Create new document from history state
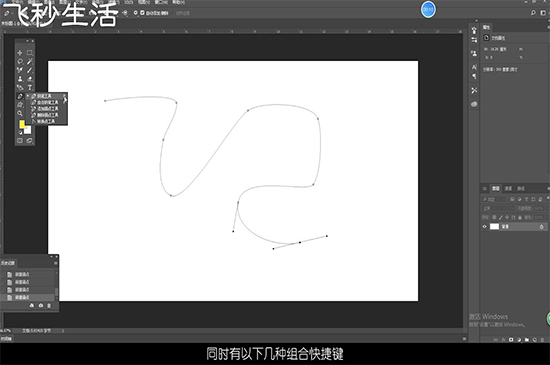 [32, 305]
